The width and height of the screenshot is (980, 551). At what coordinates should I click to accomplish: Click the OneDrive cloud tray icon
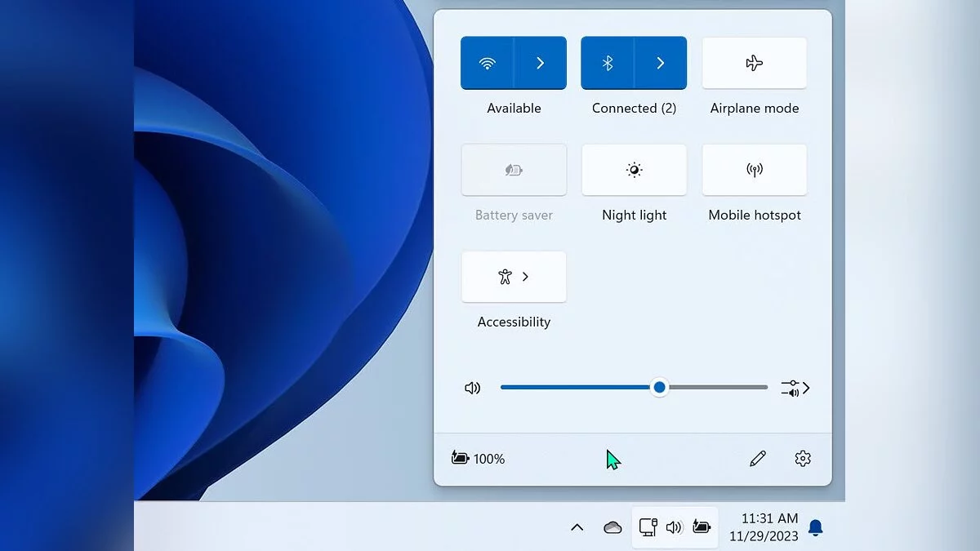(612, 527)
